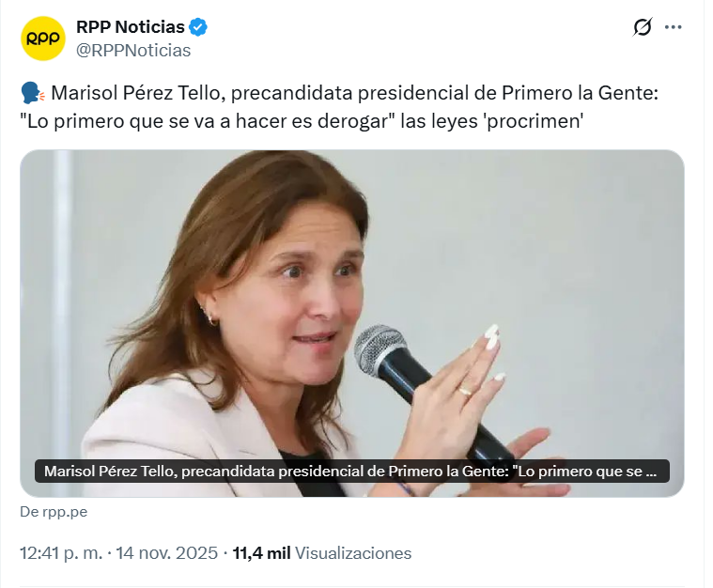Click the first line of tweet text
The image size is (713, 588).
point(340,93)
